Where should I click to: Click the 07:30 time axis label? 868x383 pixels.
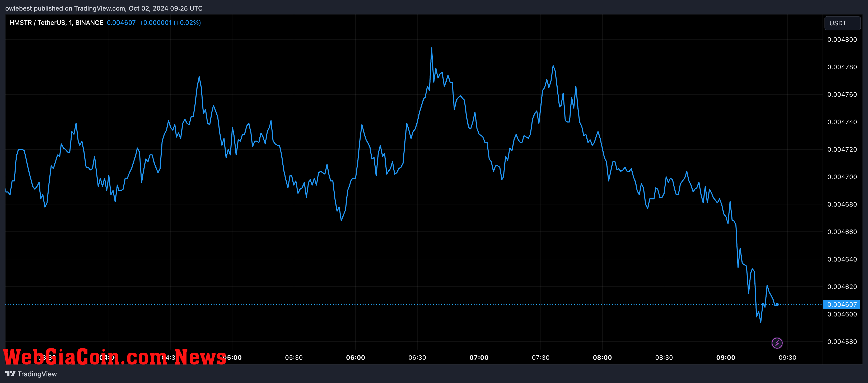click(540, 357)
